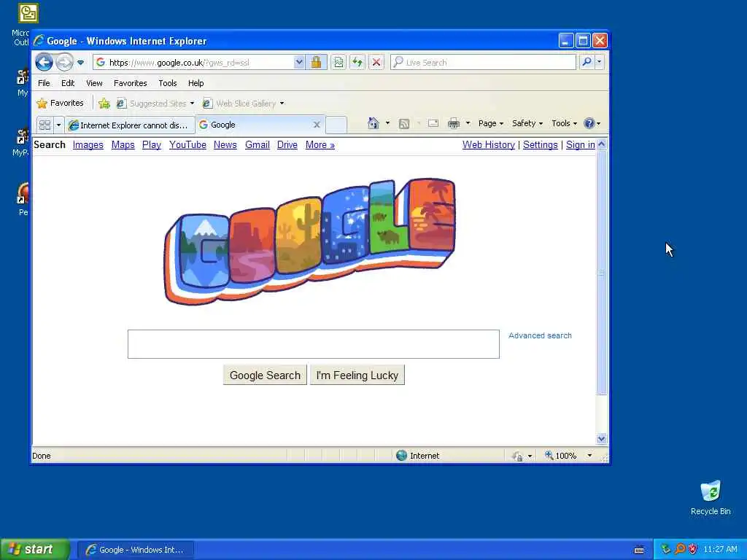Click Add to Favorites Bar icon
Viewport: 747px width, 560px height.
tap(104, 103)
